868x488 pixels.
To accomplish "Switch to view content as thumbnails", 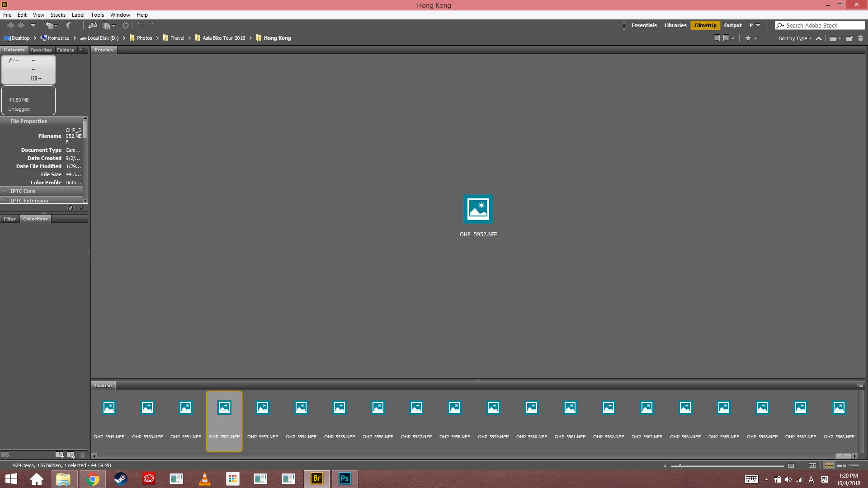I will 829,465.
